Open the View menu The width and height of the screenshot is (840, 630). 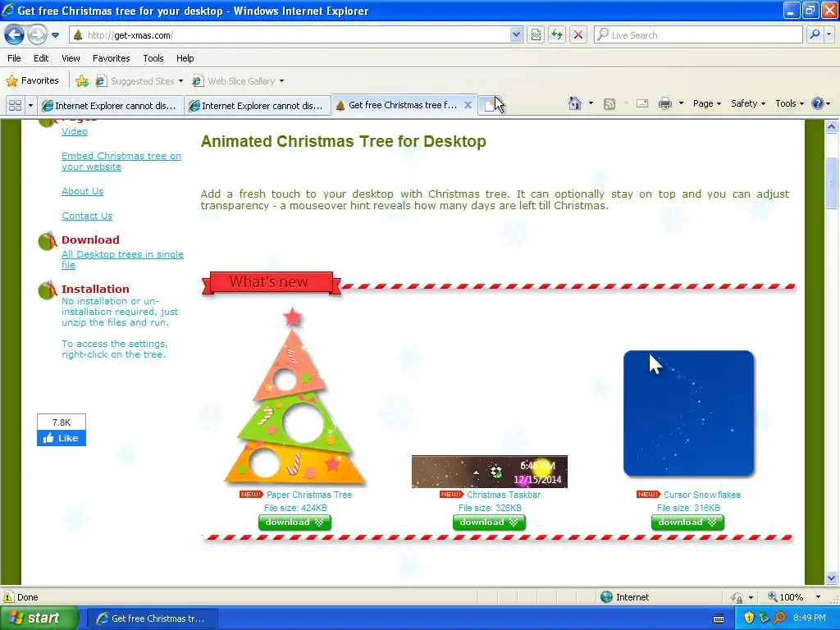pos(71,58)
